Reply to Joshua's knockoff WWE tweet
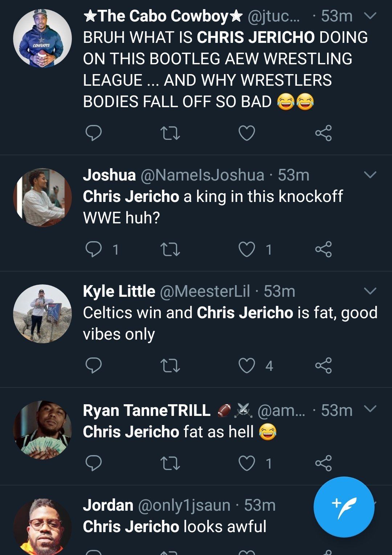Screen dimensions: 392x555 click(x=93, y=249)
